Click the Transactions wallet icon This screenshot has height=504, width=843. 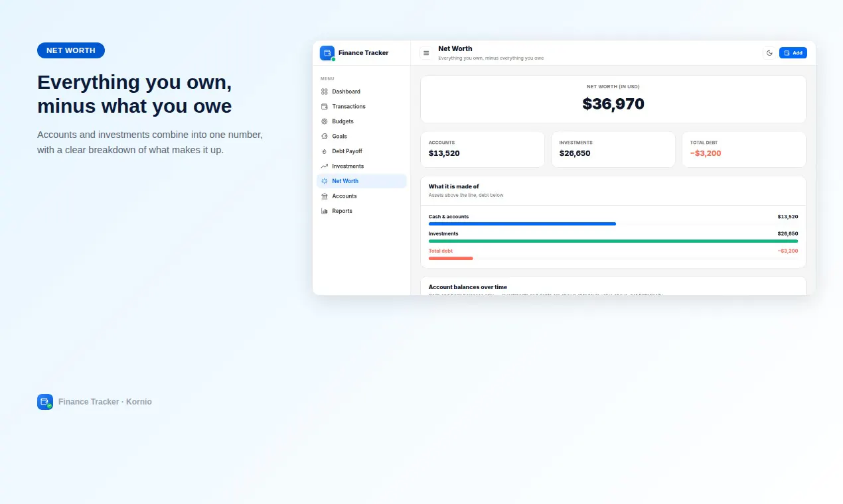coord(325,106)
